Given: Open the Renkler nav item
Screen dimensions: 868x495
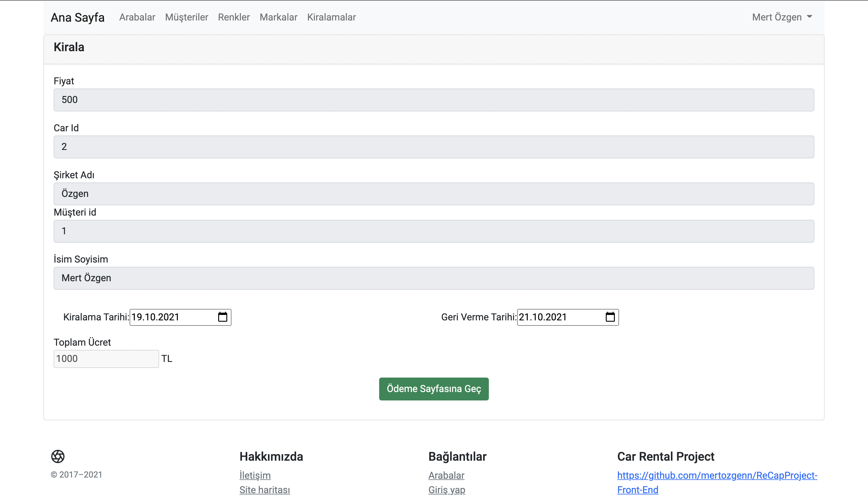Looking at the screenshot, I should pyautogui.click(x=234, y=17).
